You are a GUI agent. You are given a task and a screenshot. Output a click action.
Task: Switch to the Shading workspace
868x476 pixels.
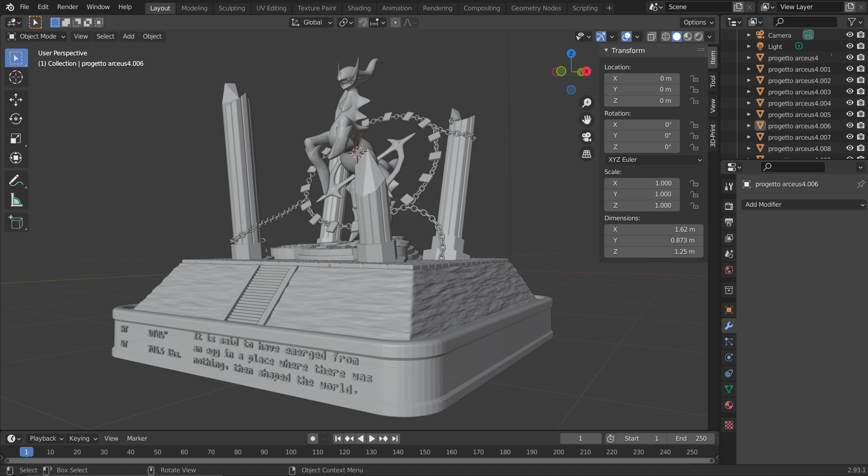(x=359, y=8)
